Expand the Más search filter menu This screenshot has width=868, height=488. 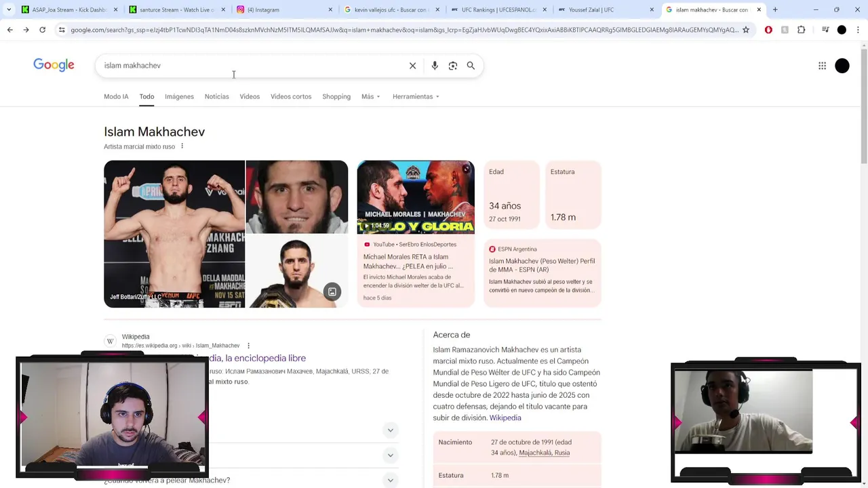pyautogui.click(x=370, y=96)
